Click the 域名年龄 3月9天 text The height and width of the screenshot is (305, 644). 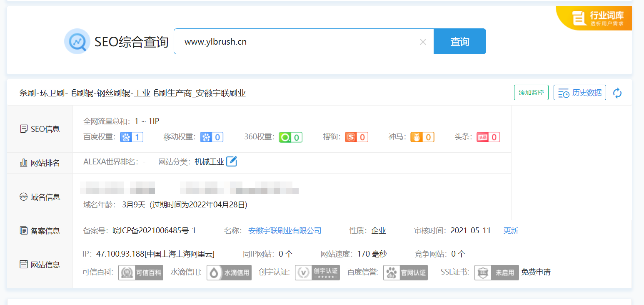click(x=134, y=205)
